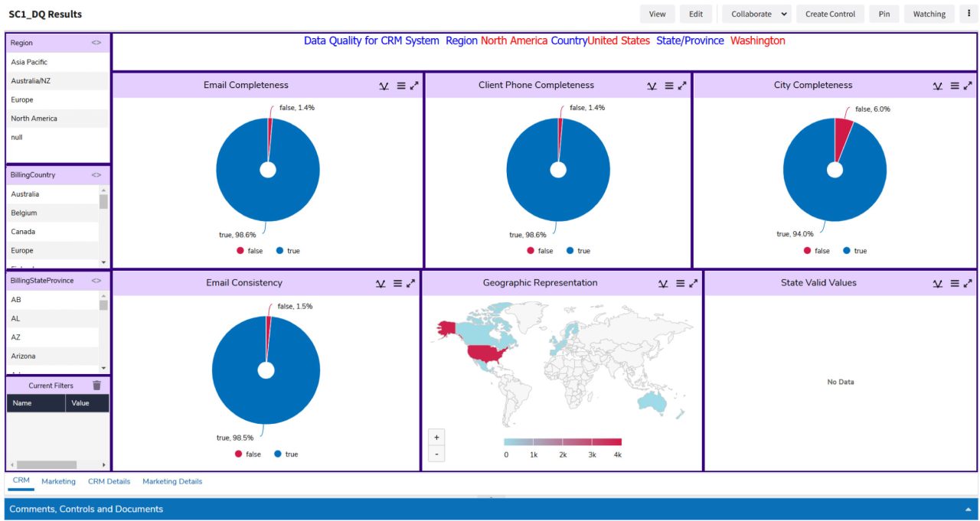Screen dimensions: 980x521
Task: Expand Comments, Controls and Documents section
Action: (x=969, y=510)
